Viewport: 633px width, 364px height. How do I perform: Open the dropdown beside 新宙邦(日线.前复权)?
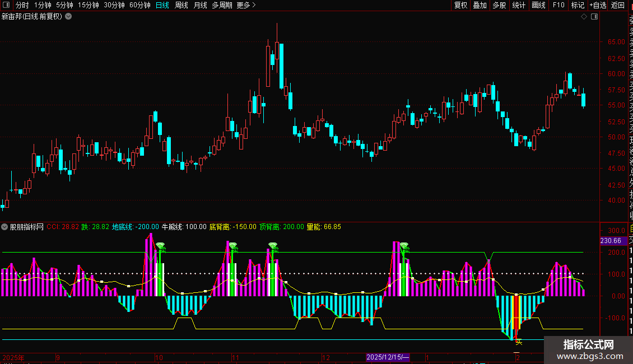[x=69, y=16]
